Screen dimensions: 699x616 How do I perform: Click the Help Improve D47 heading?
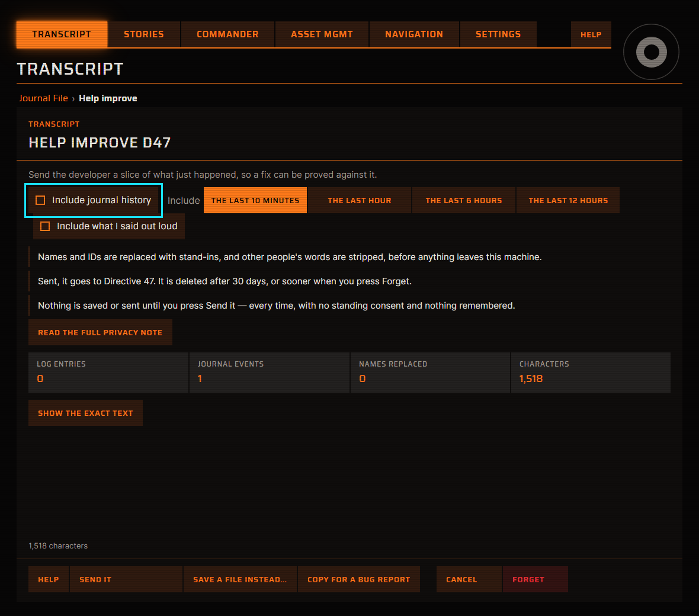coord(100,142)
